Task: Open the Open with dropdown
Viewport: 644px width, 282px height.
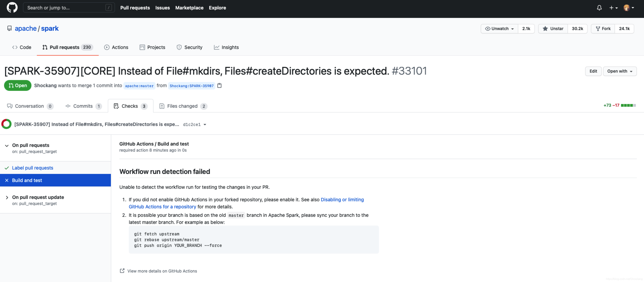Action: [620, 71]
